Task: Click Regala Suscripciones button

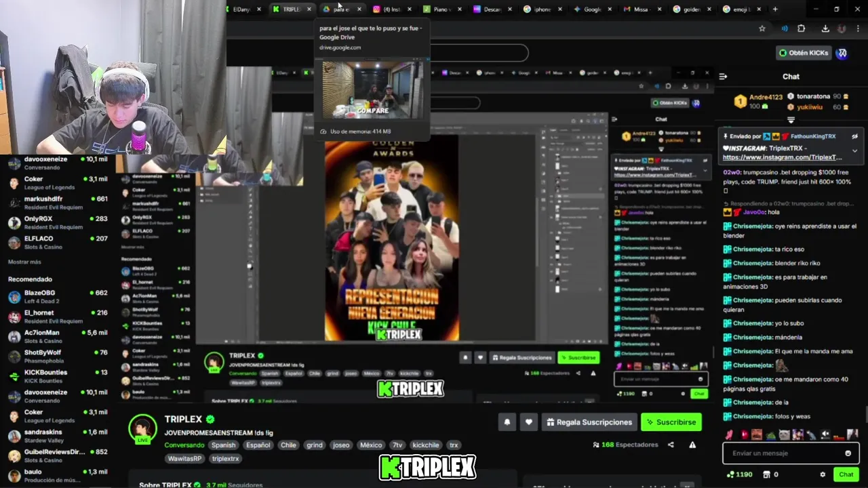Action: pyautogui.click(x=589, y=422)
